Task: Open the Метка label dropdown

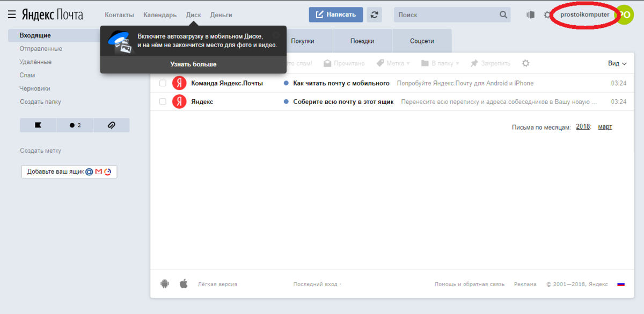Action: [393, 63]
